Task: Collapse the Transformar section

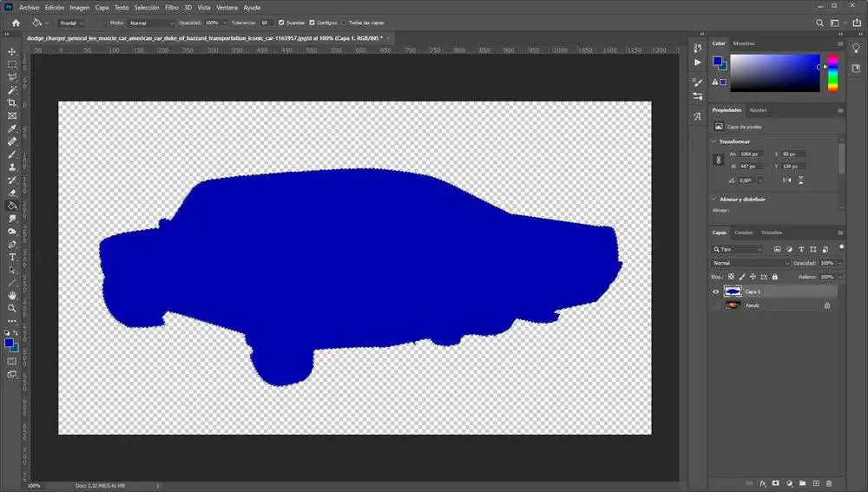Action: point(713,141)
